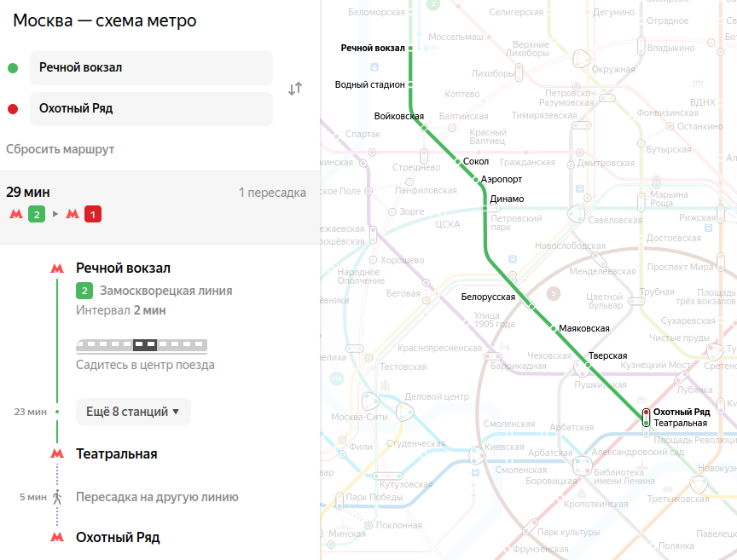This screenshot has width=737, height=560.
Task: Reset route via Сбросить маршрут
Action: tap(61, 149)
